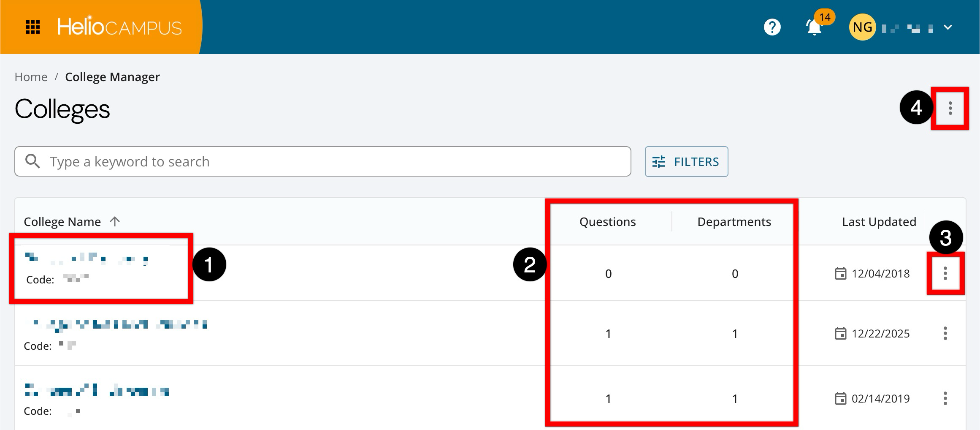The width and height of the screenshot is (980, 430).
Task: Toggle the College Name sort arrow
Action: click(x=115, y=221)
